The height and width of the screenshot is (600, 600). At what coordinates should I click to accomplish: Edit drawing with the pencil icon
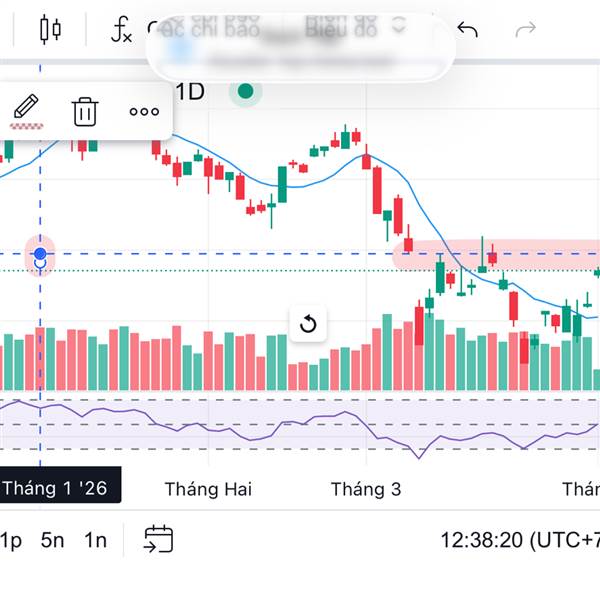click(x=26, y=108)
